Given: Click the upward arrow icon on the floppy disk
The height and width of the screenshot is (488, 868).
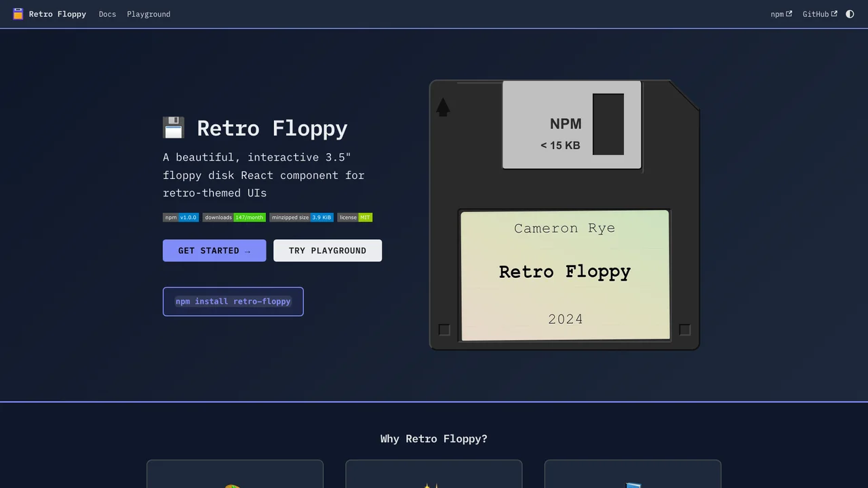Looking at the screenshot, I should [x=443, y=108].
